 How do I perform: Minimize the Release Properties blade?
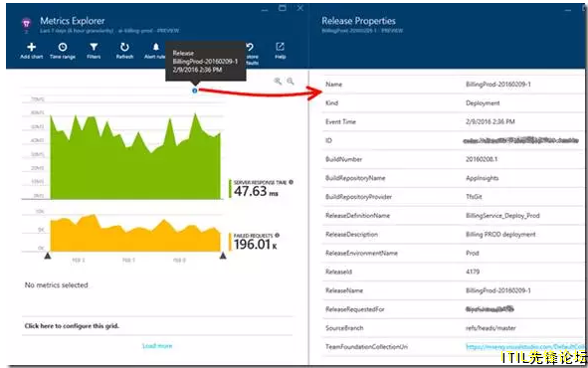click(x=569, y=10)
